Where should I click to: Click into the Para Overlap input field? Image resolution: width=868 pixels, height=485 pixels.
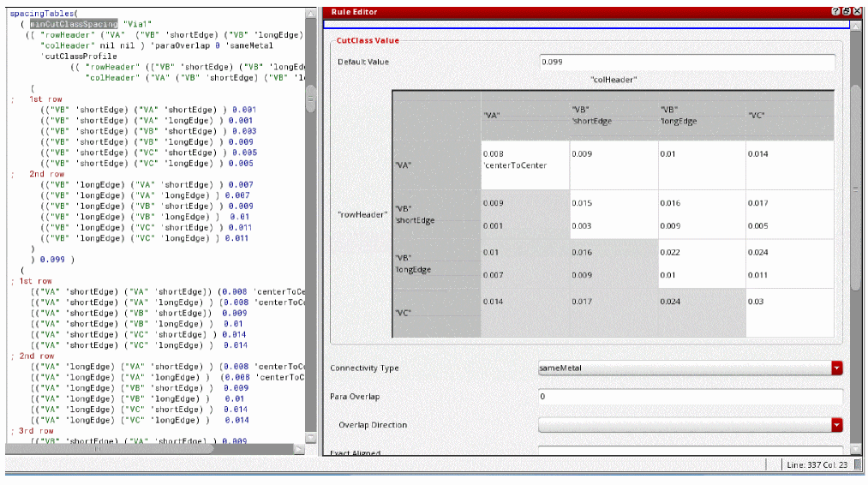pyautogui.click(x=690, y=397)
